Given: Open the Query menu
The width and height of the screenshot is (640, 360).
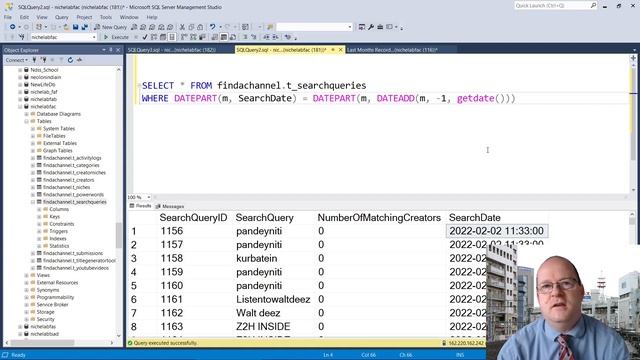Looking at the screenshot, I should [62, 17].
